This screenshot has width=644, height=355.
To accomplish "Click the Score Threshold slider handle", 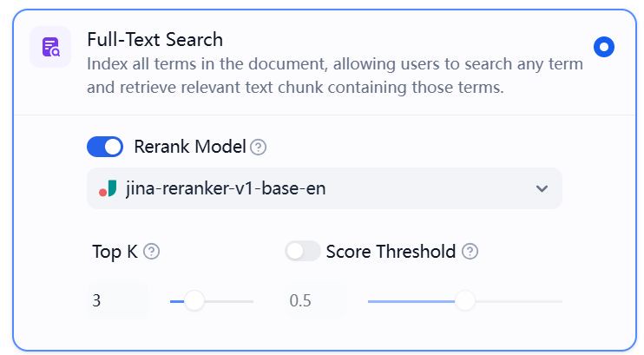I will click(465, 301).
